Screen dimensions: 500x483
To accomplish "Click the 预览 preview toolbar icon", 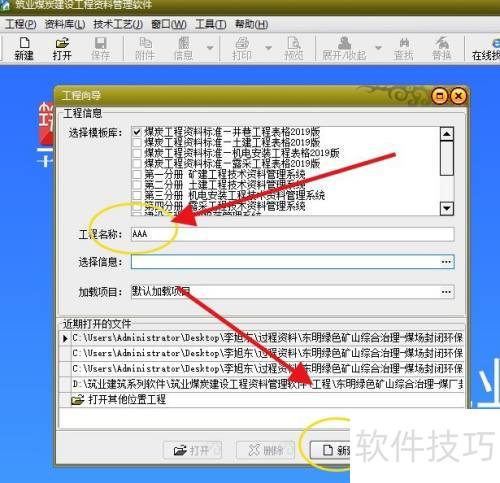I will [x=294, y=49].
